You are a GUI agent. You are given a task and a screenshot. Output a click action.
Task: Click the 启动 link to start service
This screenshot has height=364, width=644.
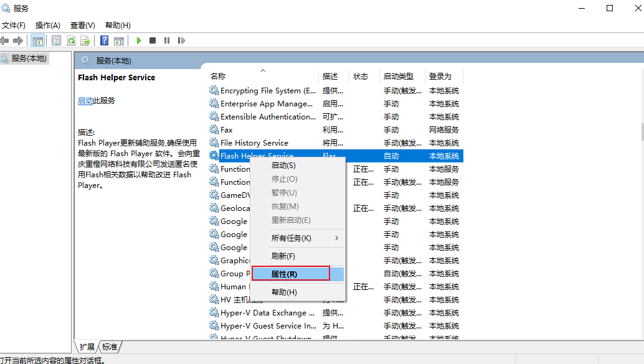tap(85, 101)
